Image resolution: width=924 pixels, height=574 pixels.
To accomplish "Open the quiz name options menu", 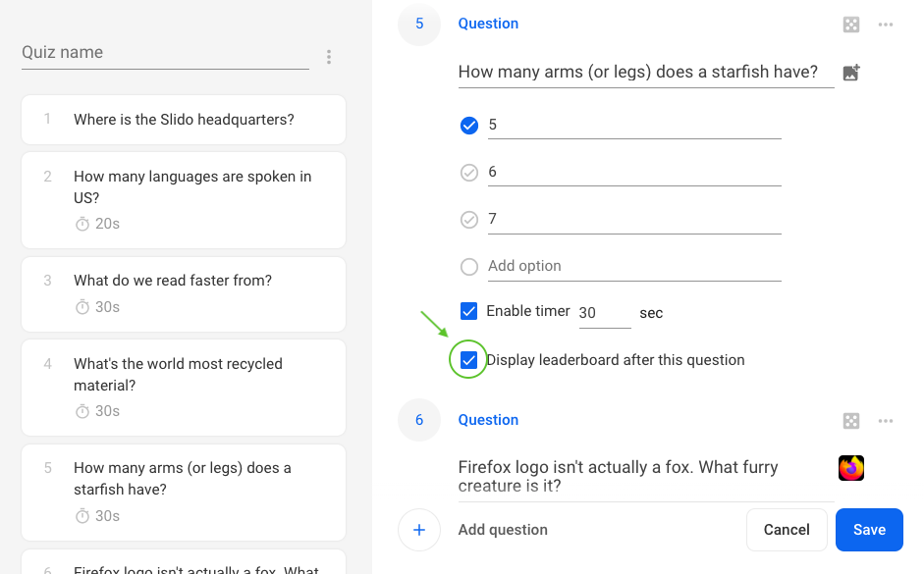I will click(x=329, y=57).
